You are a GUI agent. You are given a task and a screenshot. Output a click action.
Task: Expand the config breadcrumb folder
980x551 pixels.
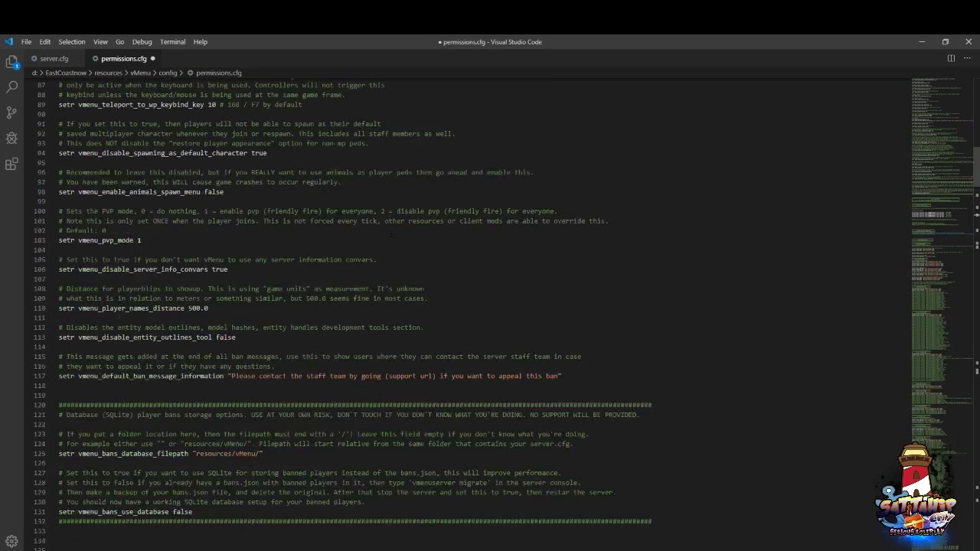pos(168,73)
